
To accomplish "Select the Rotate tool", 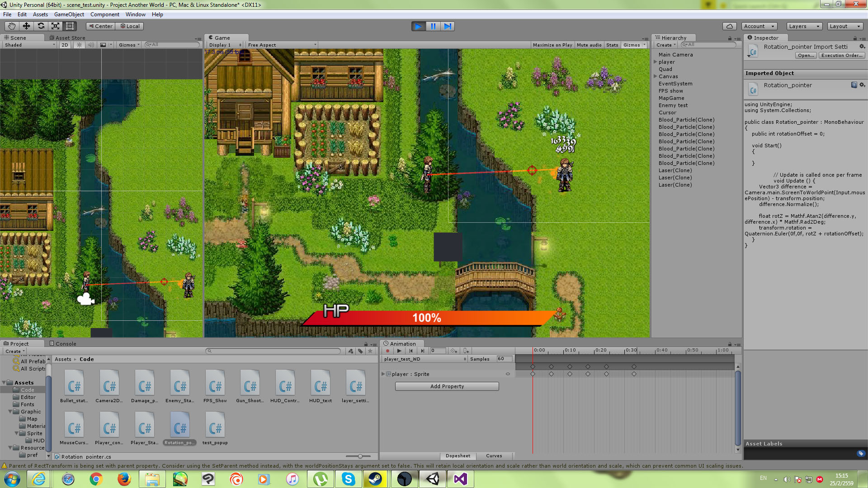I will (41, 26).
